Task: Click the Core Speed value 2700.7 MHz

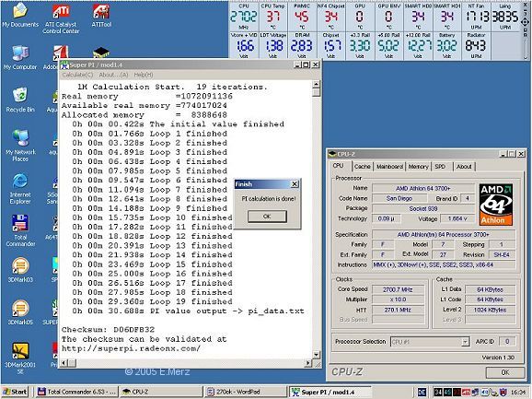Action: click(x=398, y=289)
